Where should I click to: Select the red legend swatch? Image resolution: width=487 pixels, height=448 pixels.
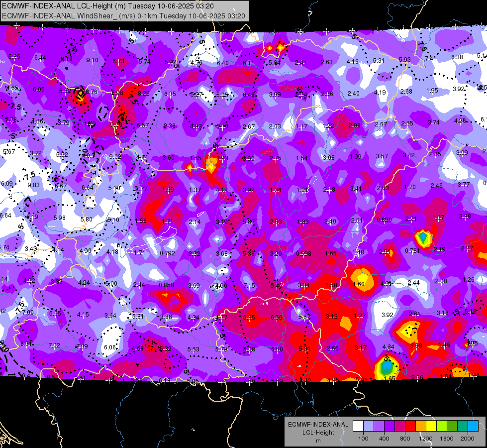pyautogui.click(x=410, y=426)
